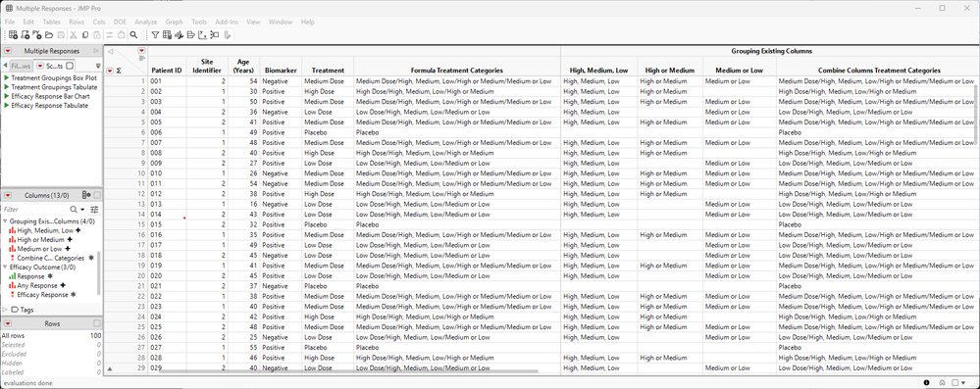Click the header graphs icon in the table corner
The height and width of the screenshot is (389, 980).
(142, 58)
